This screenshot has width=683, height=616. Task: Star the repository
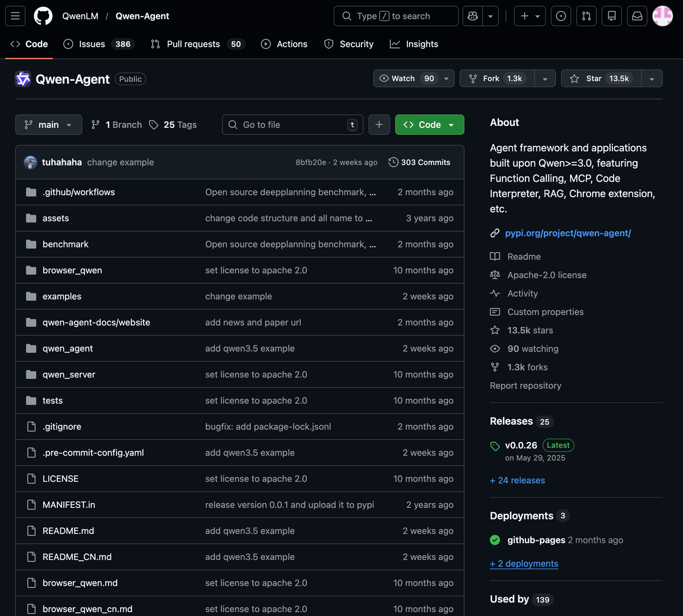[601, 79]
